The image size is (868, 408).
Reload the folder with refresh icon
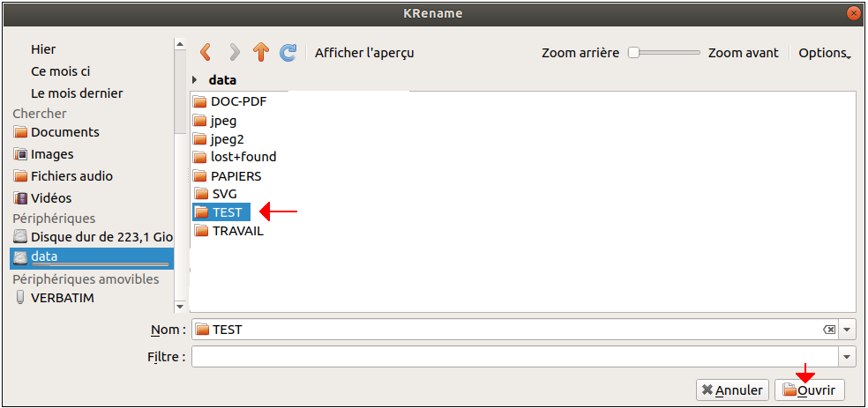coord(288,53)
